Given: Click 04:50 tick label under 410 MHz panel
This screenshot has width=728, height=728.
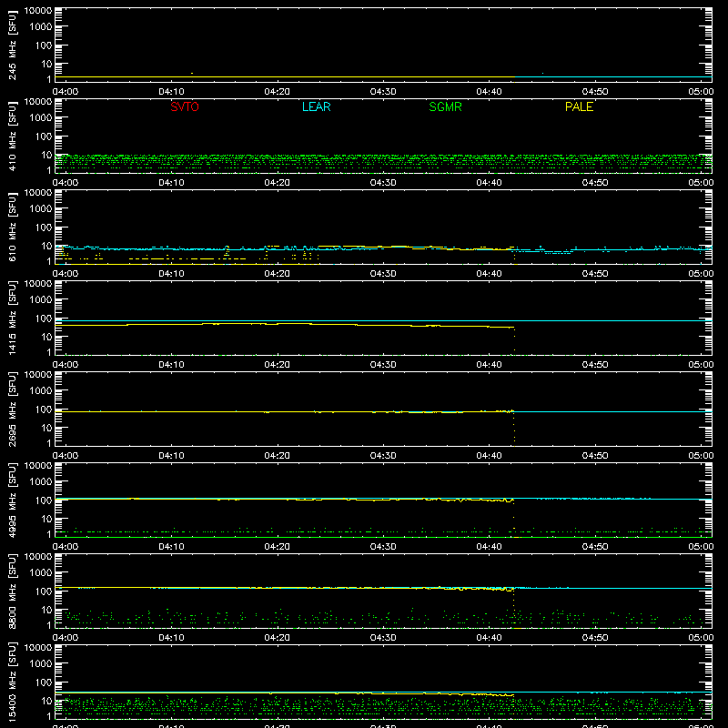Looking at the screenshot, I should [x=595, y=183].
